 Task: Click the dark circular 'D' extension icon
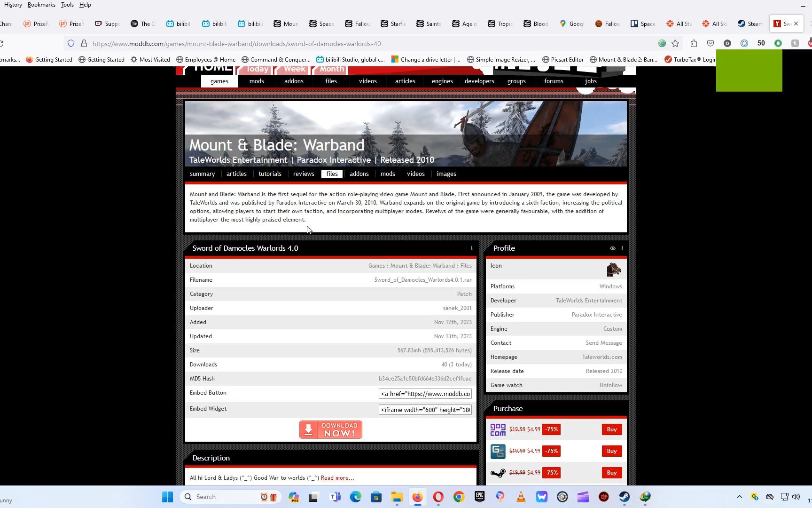(727, 44)
